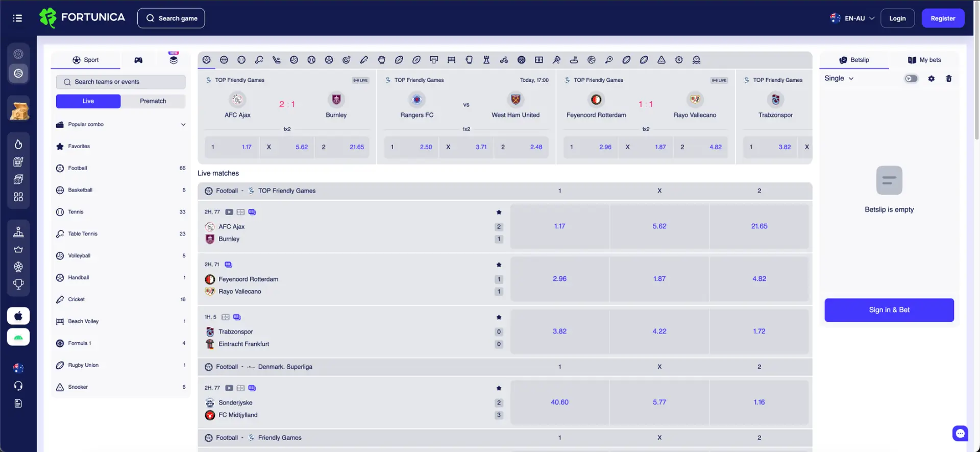Click the Register button
Viewport: 980px width, 452px height.
pyautogui.click(x=943, y=18)
